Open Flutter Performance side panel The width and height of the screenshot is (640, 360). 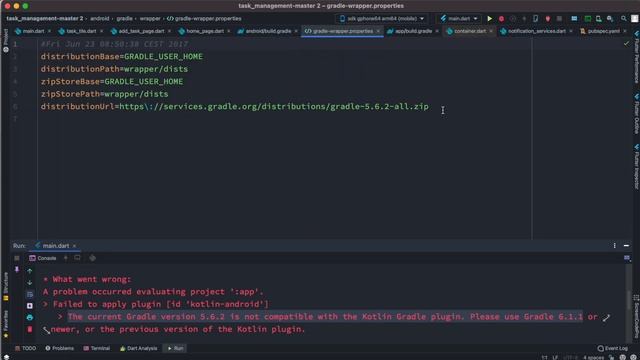coord(636,57)
